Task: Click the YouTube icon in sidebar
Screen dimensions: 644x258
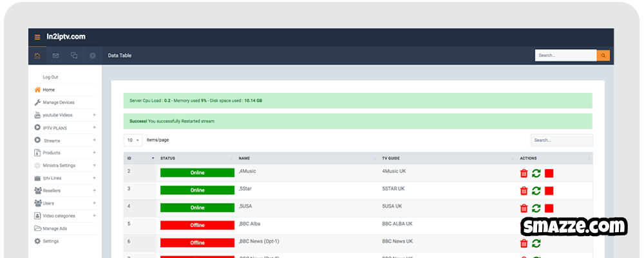Action: (x=37, y=115)
